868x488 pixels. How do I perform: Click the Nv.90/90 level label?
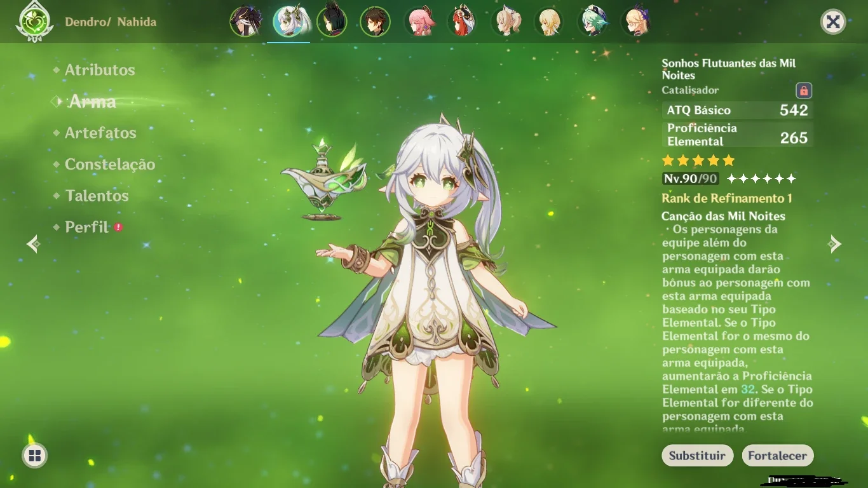pyautogui.click(x=690, y=179)
